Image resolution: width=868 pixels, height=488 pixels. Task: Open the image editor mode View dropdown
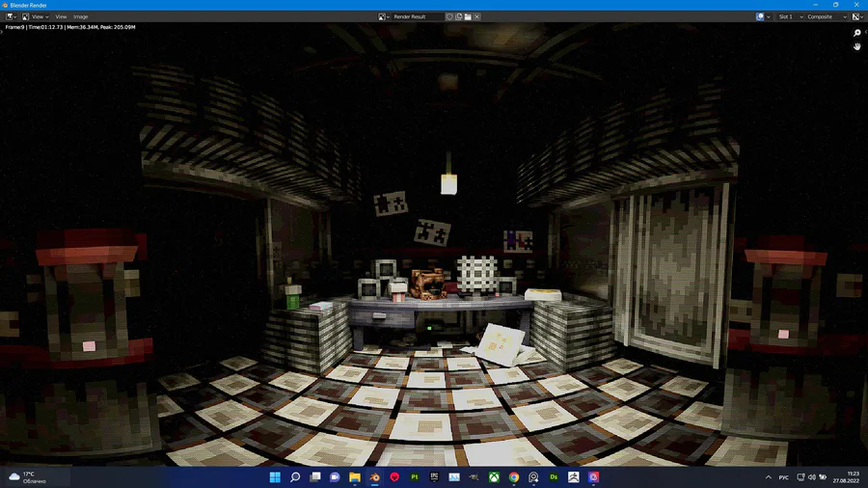(35, 16)
